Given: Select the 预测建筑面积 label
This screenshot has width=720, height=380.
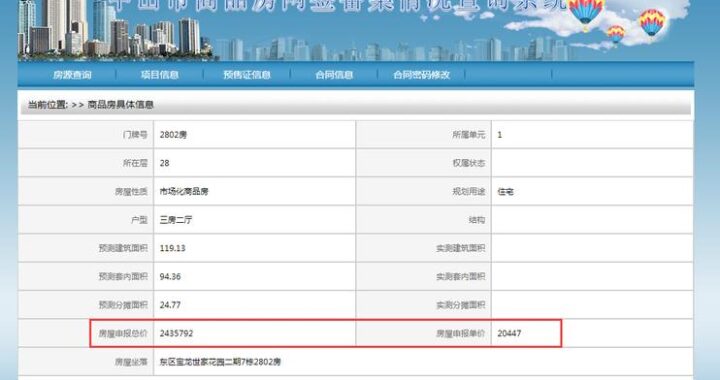Looking at the screenshot, I should click(123, 248).
